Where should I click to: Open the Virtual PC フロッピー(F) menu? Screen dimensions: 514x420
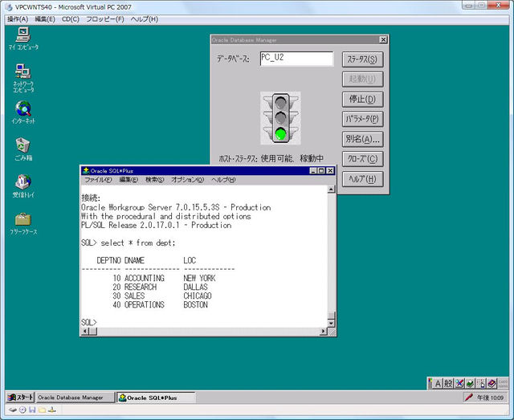tap(105, 19)
